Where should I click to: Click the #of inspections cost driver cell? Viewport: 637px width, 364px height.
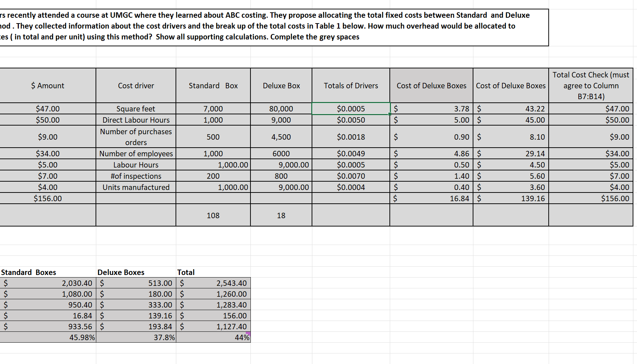pyautogui.click(x=135, y=176)
